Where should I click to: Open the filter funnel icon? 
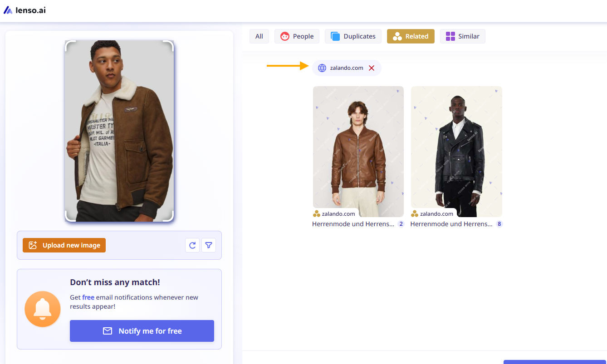(x=209, y=245)
